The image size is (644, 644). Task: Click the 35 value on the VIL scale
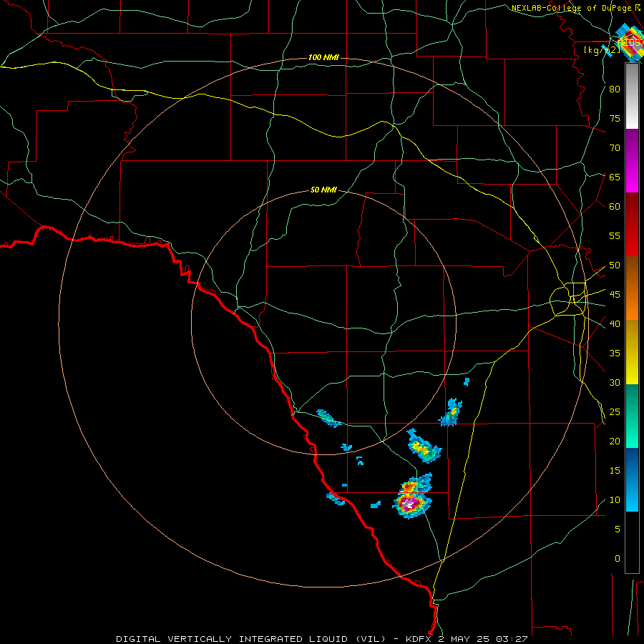coord(615,353)
